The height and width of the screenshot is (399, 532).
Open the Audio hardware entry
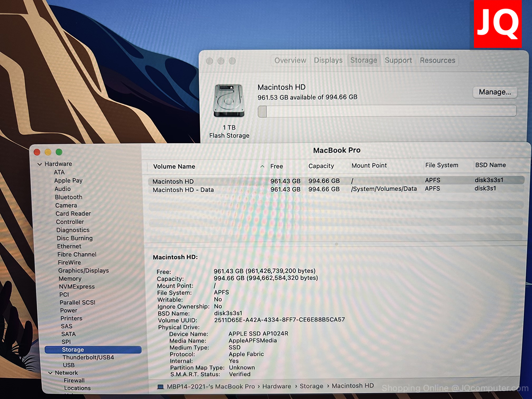click(x=63, y=189)
